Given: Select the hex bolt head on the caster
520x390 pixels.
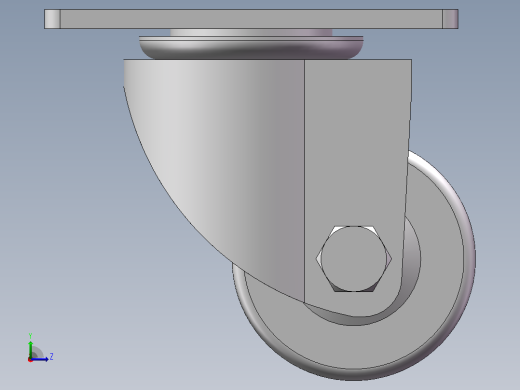Looking at the screenshot, I should (x=354, y=259).
